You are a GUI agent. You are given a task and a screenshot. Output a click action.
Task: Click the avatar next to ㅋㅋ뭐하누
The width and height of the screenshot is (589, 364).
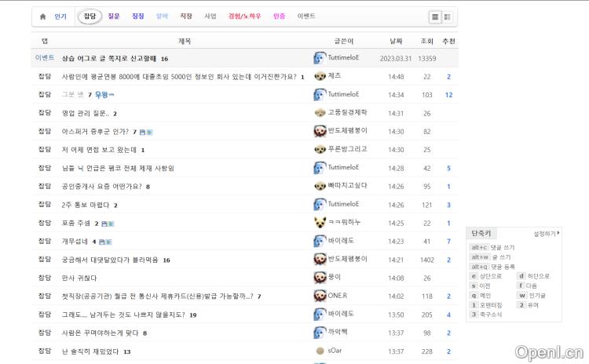(320, 223)
